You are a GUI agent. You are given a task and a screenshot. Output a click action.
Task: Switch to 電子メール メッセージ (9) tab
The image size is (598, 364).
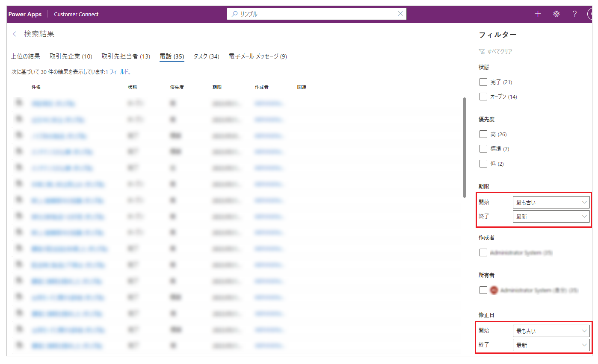pos(258,56)
